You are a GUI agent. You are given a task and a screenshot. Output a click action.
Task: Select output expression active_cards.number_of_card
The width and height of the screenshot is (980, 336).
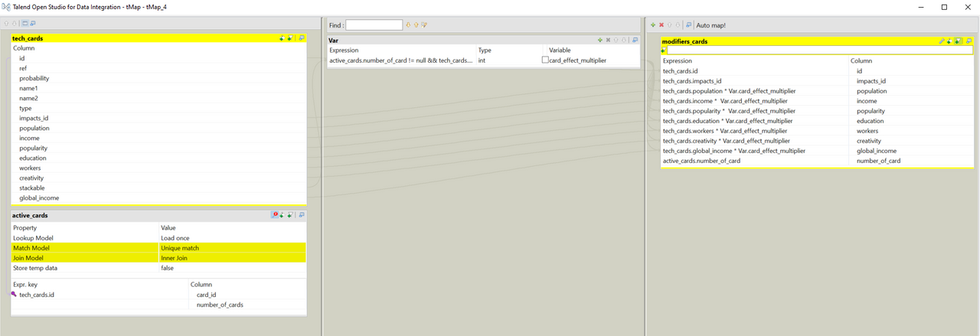(701, 161)
